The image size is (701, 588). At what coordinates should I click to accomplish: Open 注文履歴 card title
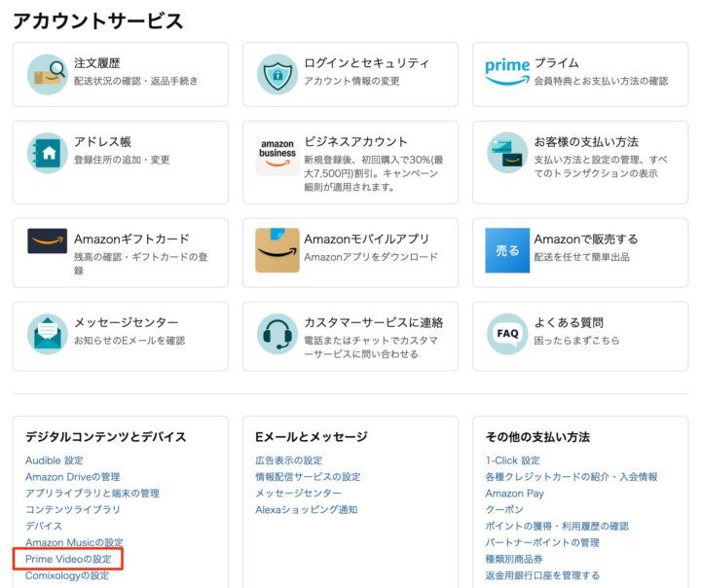(97, 63)
